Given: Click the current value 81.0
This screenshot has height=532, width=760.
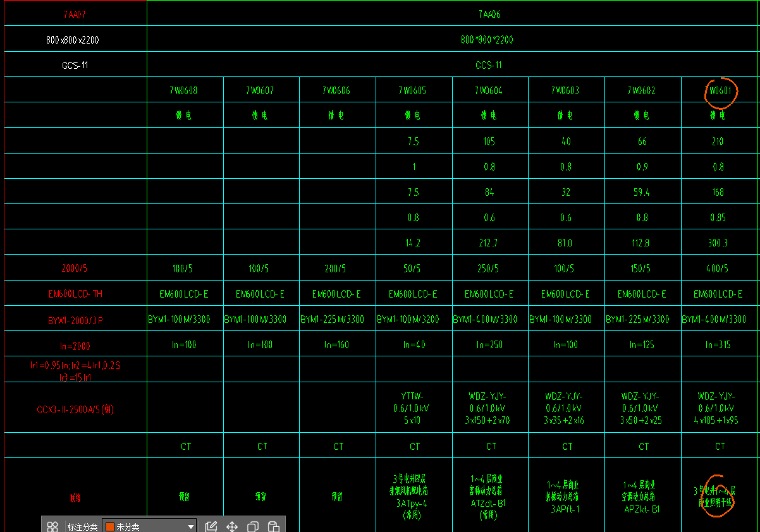Looking at the screenshot, I should (x=565, y=243).
